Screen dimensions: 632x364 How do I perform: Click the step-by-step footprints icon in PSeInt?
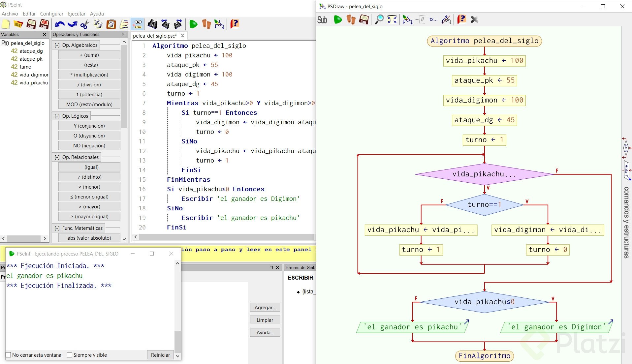point(206,24)
